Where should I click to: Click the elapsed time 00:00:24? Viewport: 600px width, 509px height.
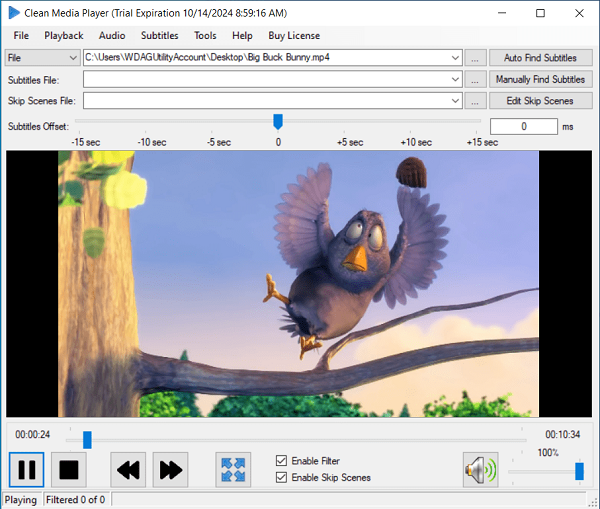33,434
